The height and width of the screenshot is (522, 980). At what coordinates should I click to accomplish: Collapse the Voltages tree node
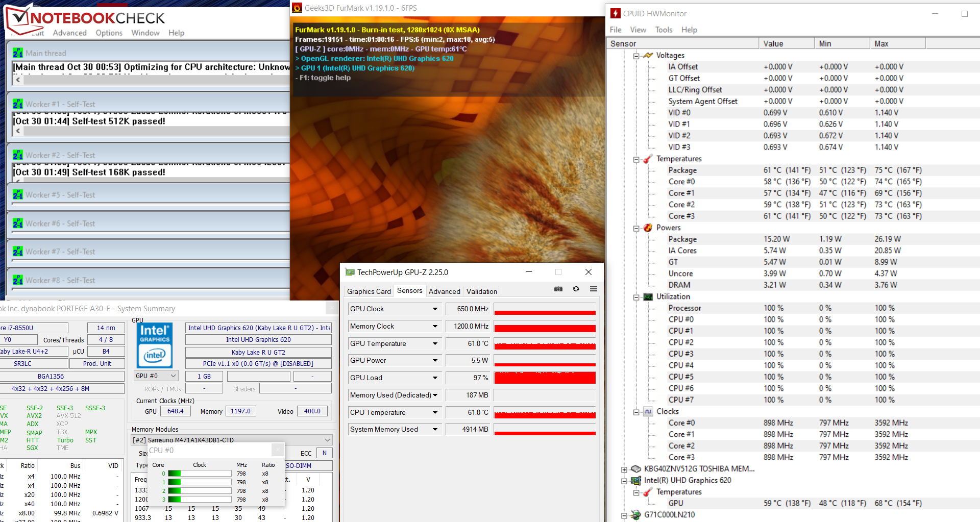(636, 56)
